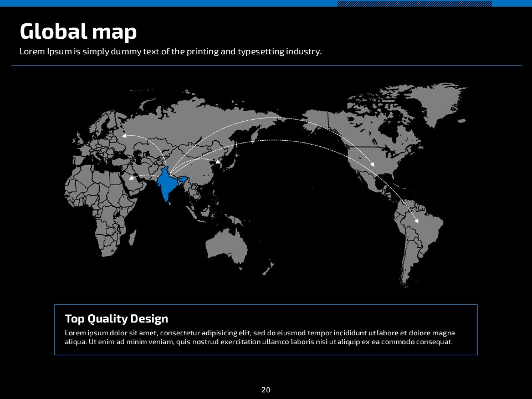Screen dimensions: 532x399
Task: Click the arrowhead in the Middle East
Action: pos(131,178)
